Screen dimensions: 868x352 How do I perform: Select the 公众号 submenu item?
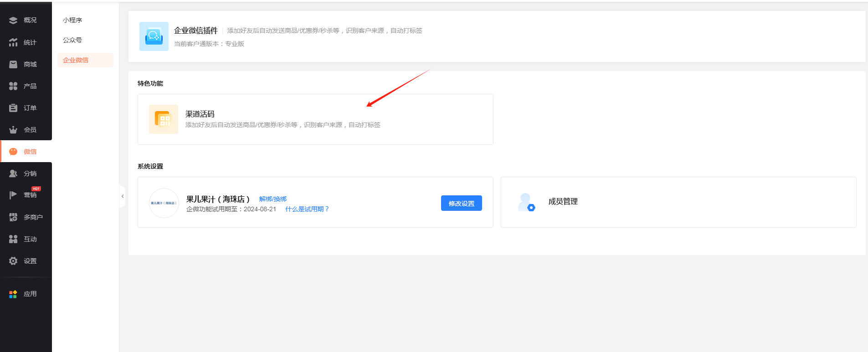click(x=72, y=40)
